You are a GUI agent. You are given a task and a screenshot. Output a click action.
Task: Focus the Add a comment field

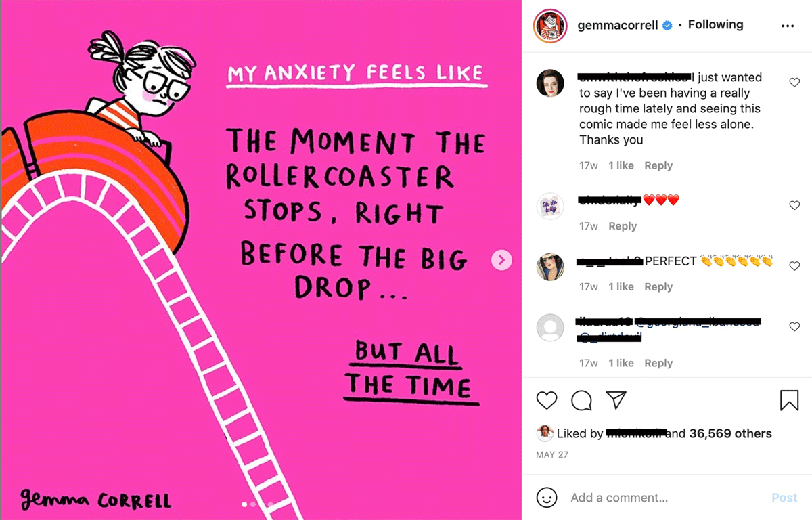(667, 498)
